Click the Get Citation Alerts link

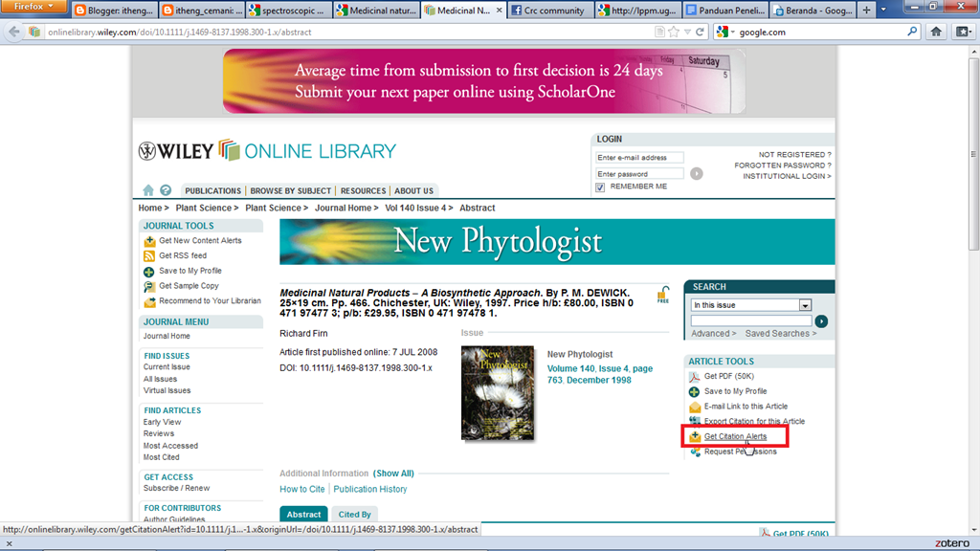(735, 436)
